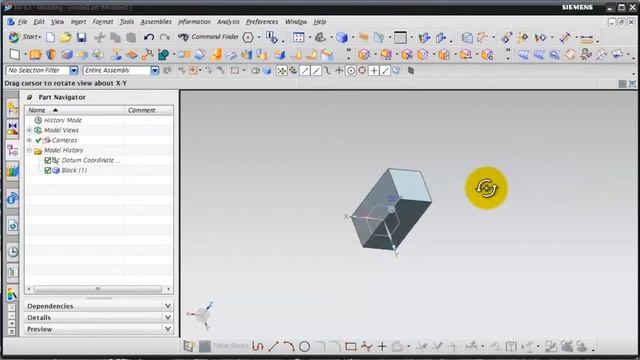Open the Reuse Library books sidebar tab
Screen dimensions: 640x360
13,171
